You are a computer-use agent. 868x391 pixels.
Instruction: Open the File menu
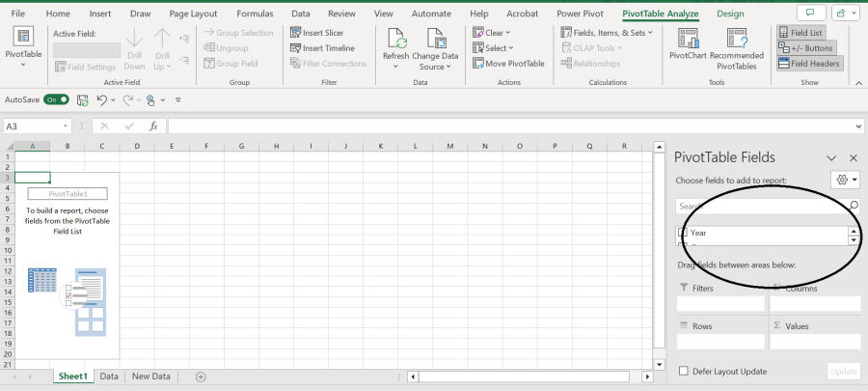click(17, 14)
